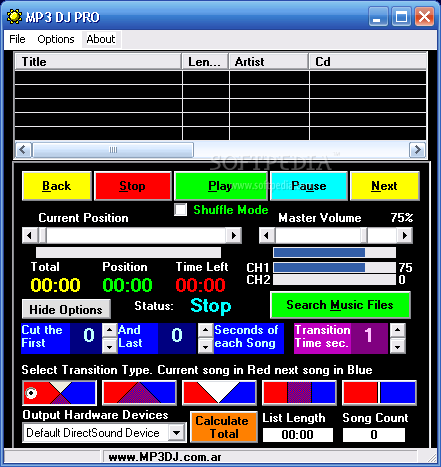Viewport: 441px width, 467px height.
Task: Click the 75% Master Volume value
Action: (x=402, y=218)
